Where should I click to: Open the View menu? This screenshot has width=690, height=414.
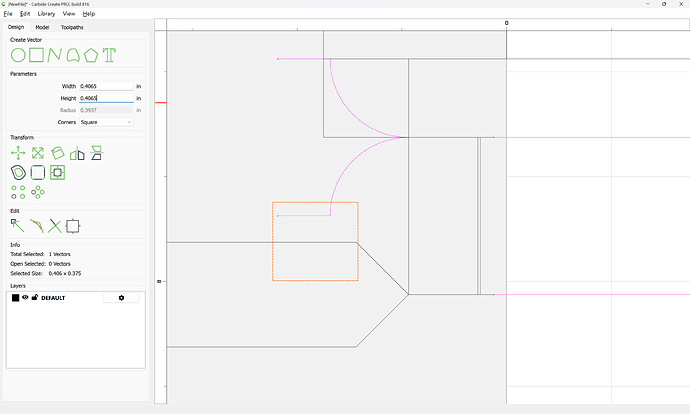tap(69, 14)
